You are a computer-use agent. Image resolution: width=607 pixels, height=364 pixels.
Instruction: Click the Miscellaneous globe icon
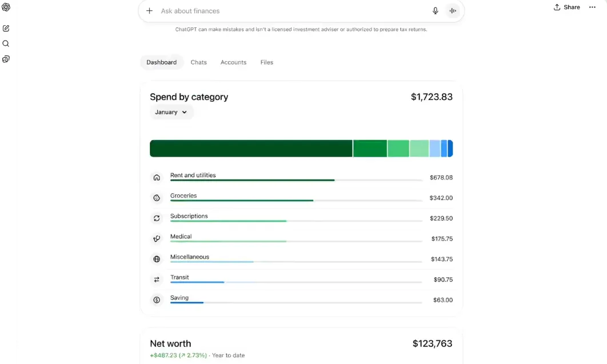tap(157, 259)
